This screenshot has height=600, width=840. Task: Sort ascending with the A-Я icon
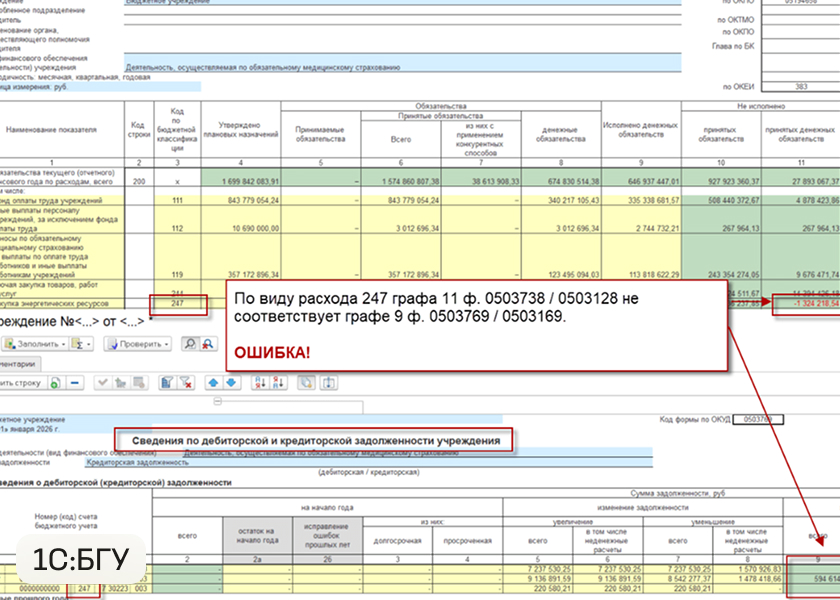coord(259,382)
